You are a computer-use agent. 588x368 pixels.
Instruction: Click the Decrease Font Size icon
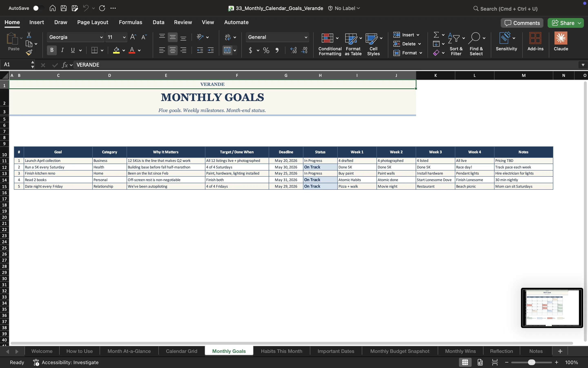pos(144,37)
